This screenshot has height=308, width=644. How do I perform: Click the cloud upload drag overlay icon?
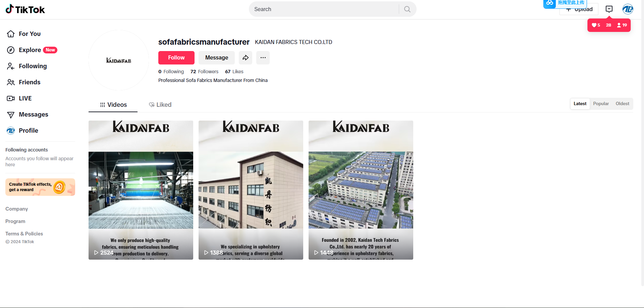pos(549,3)
